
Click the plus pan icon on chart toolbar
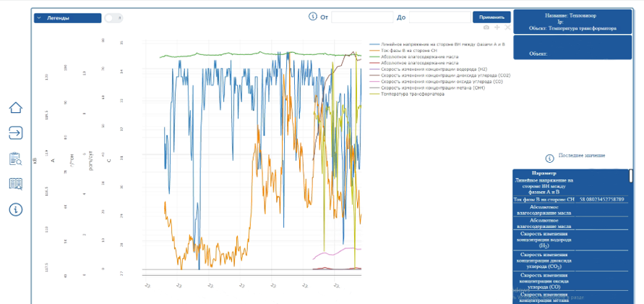tap(497, 28)
